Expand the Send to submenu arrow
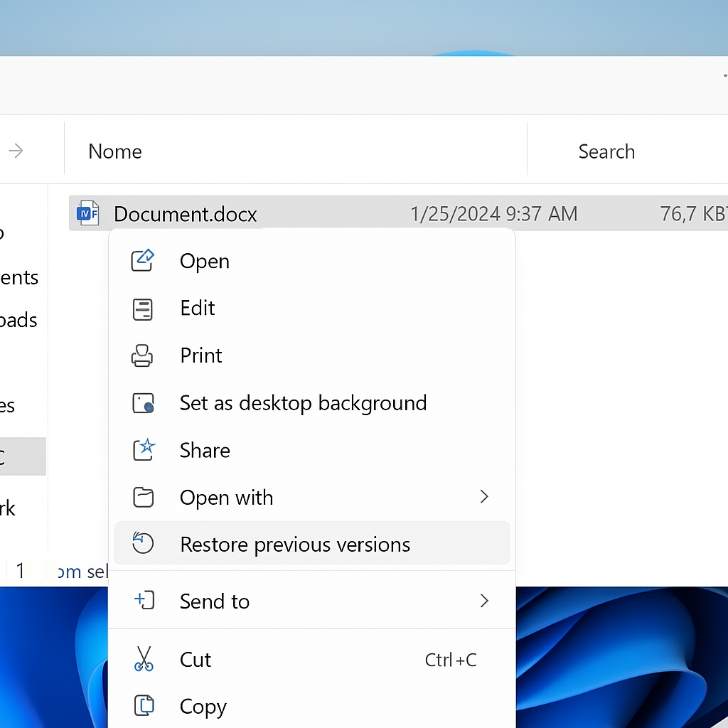Screen dimensions: 728x728 click(x=484, y=601)
